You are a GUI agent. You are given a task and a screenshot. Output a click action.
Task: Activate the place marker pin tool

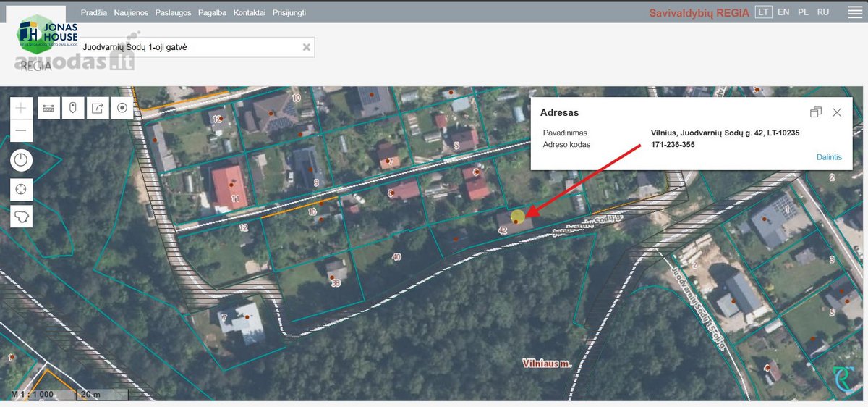(x=72, y=108)
